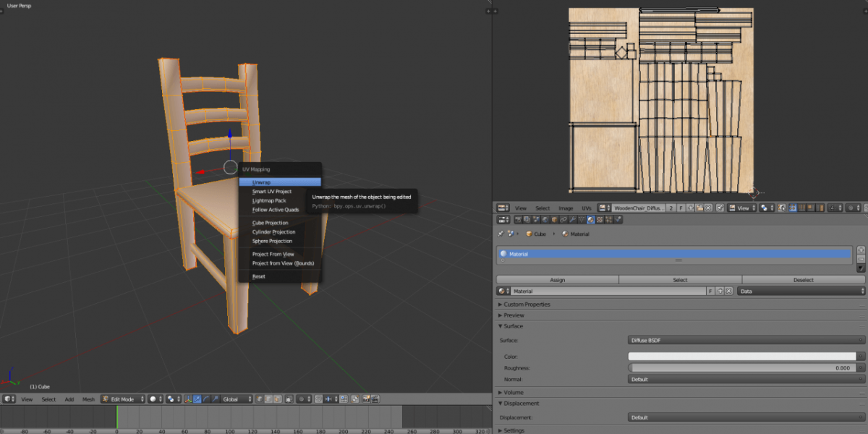Screen dimensions: 868x434
Task: Open the Material tab in properties header
Action: coord(591,220)
